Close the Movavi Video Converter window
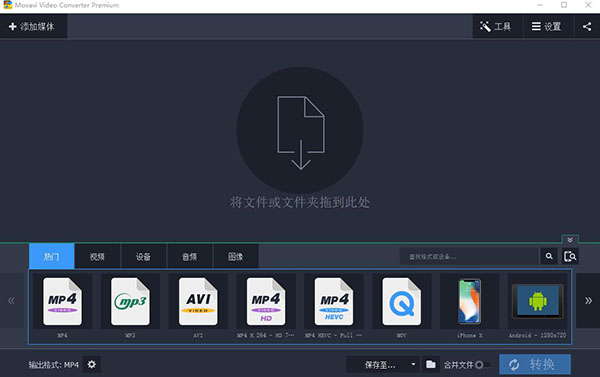Viewport: 600px width, 377px height. coord(588,5)
